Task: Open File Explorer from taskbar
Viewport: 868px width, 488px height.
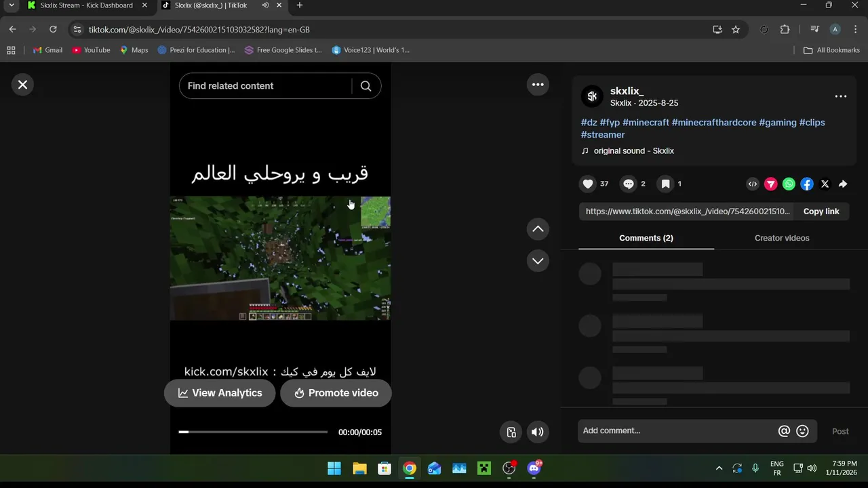Action: [359, 468]
